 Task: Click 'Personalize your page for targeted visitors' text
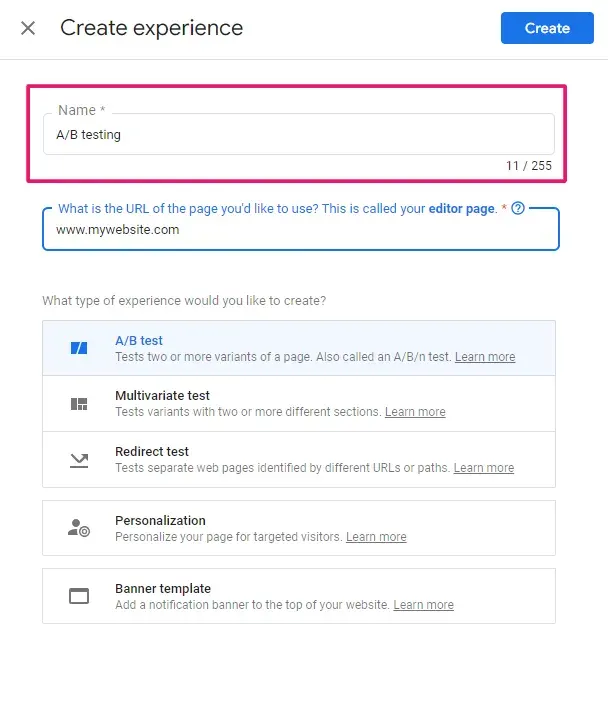pyautogui.click(x=229, y=536)
